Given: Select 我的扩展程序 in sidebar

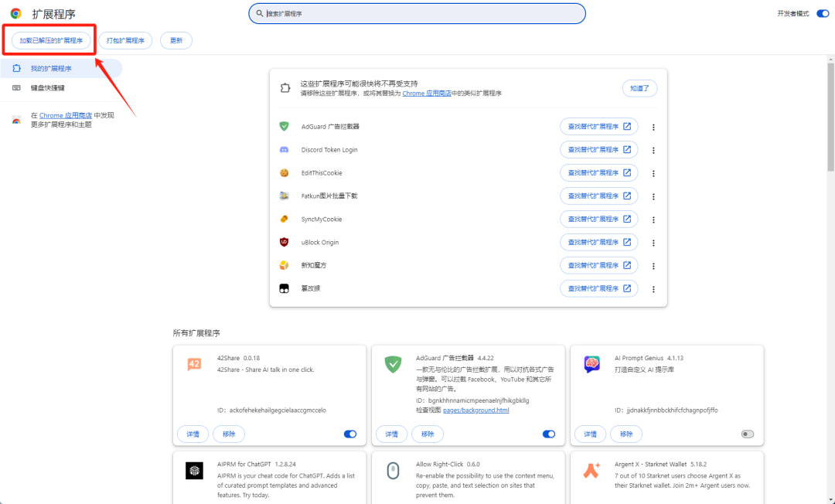Looking at the screenshot, I should pos(61,68).
